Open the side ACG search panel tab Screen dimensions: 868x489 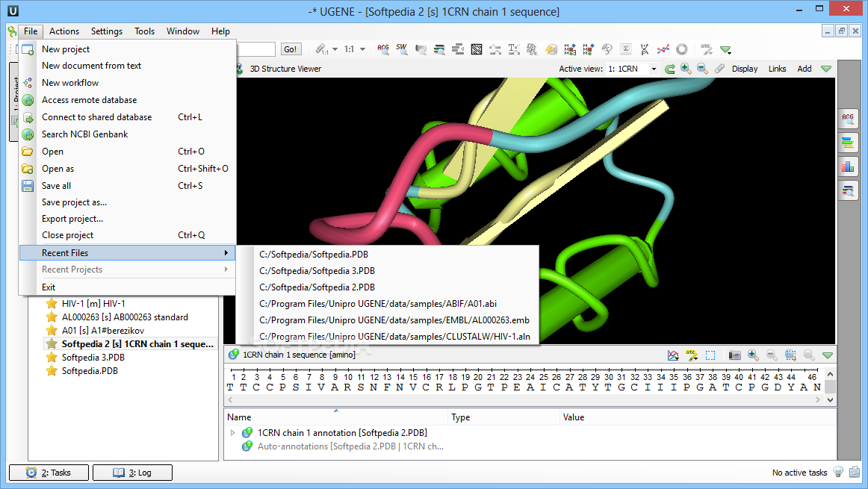848,119
